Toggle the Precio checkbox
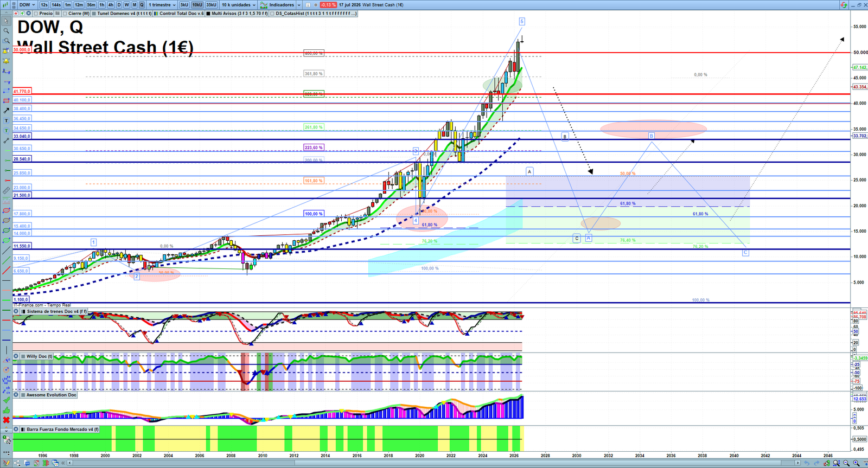 (x=36, y=13)
